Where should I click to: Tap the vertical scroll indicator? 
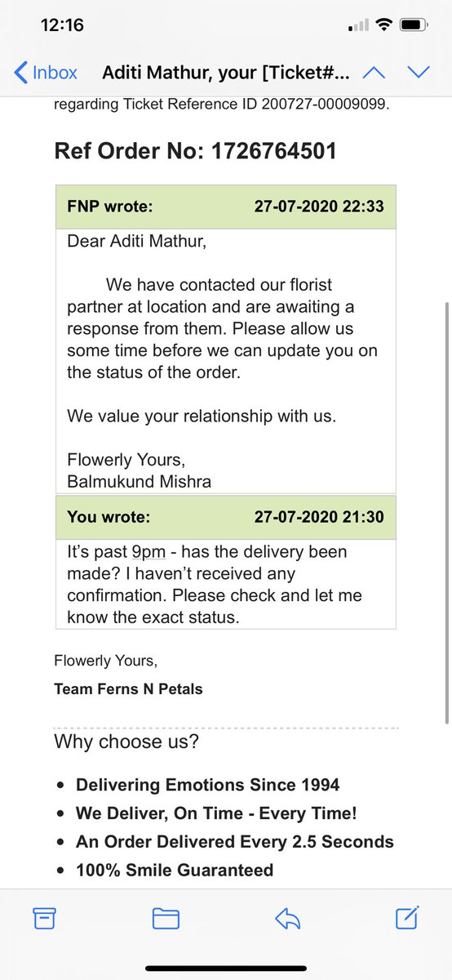(446, 512)
